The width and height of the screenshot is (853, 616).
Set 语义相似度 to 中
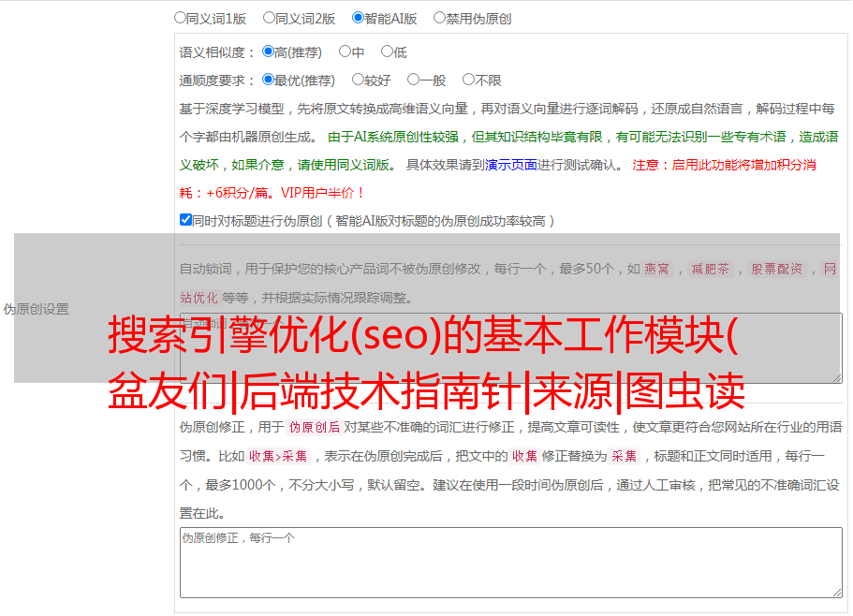345,51
